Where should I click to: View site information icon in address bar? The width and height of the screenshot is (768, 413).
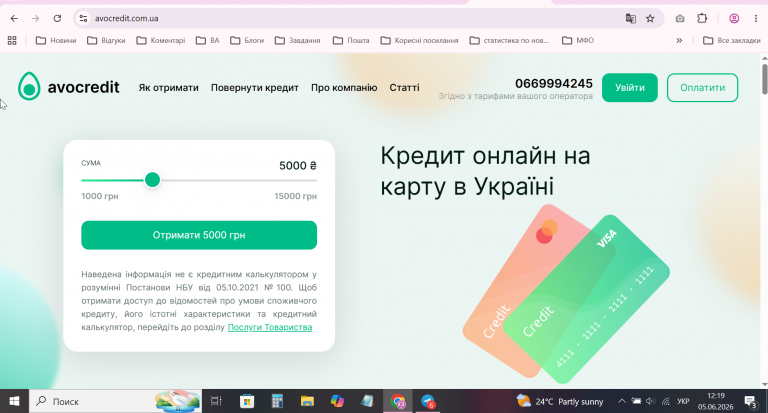pyautogui.click(x=83, y=19)
